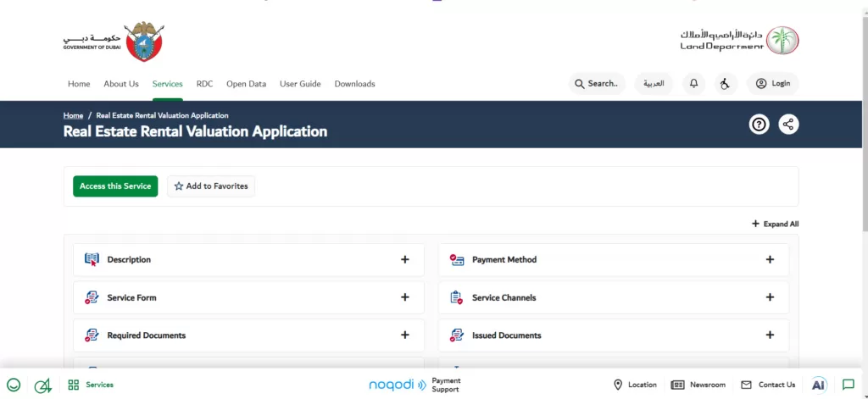
Task: Click the Home breadcrumb link
Action: [x=73, y=115]
